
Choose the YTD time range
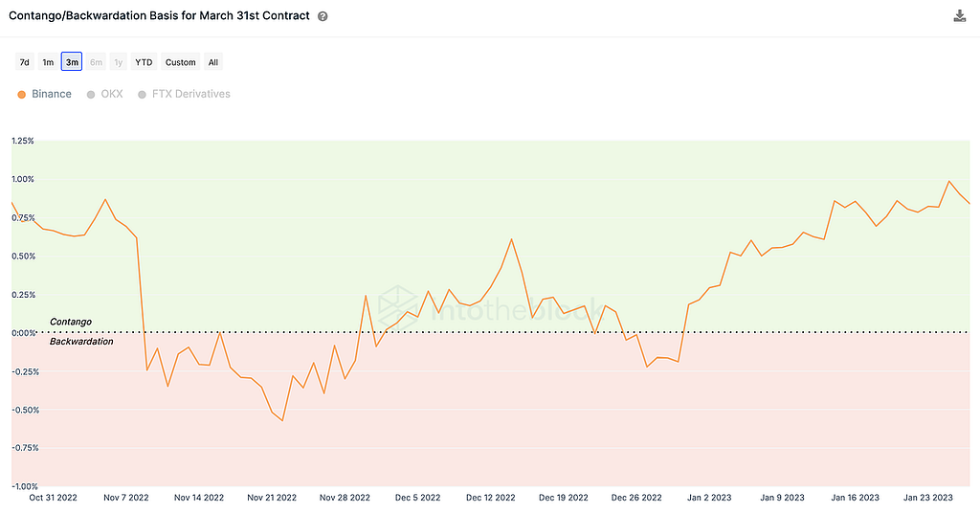point(144,62)
